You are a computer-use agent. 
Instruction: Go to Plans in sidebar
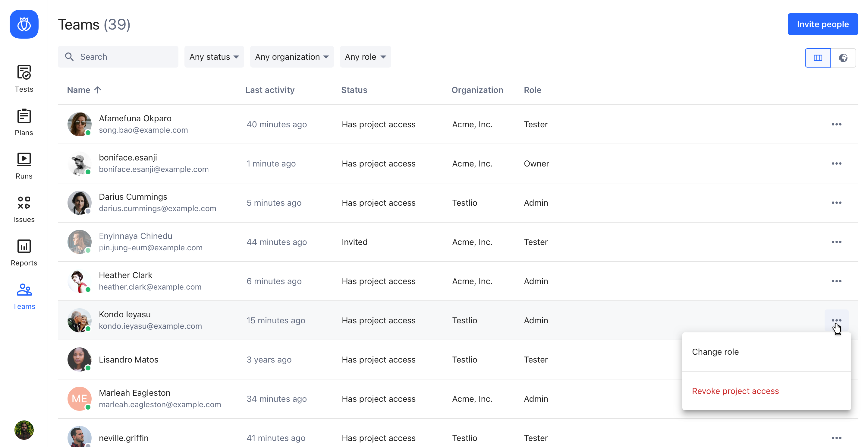pyautogui.click(x=24, y=122)
